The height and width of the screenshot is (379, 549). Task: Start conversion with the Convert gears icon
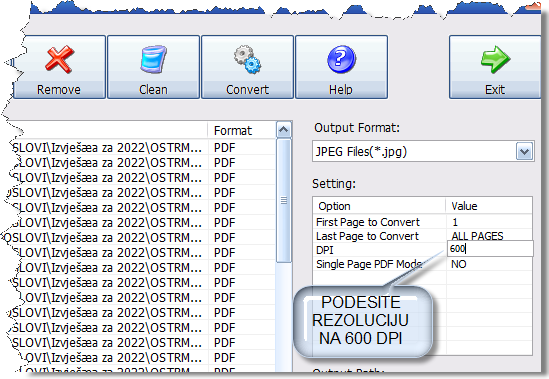pyautogui.click(x=248, y=59)
